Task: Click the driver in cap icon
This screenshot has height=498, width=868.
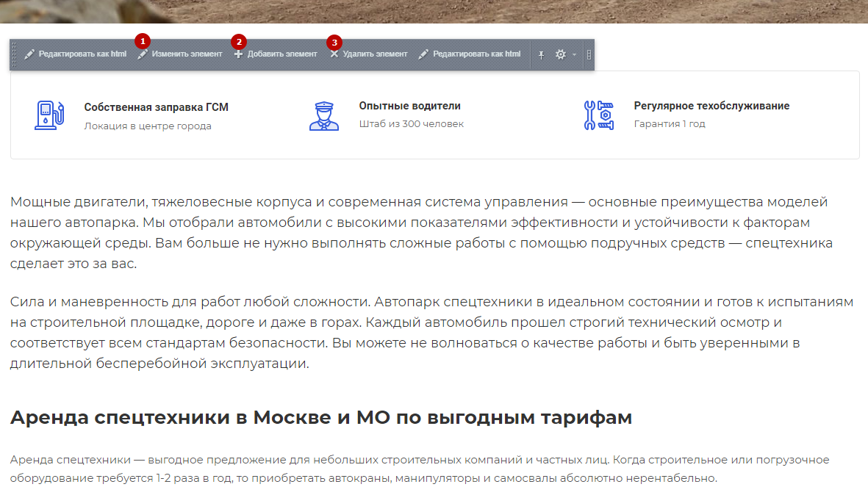Action: click(323, 115)
